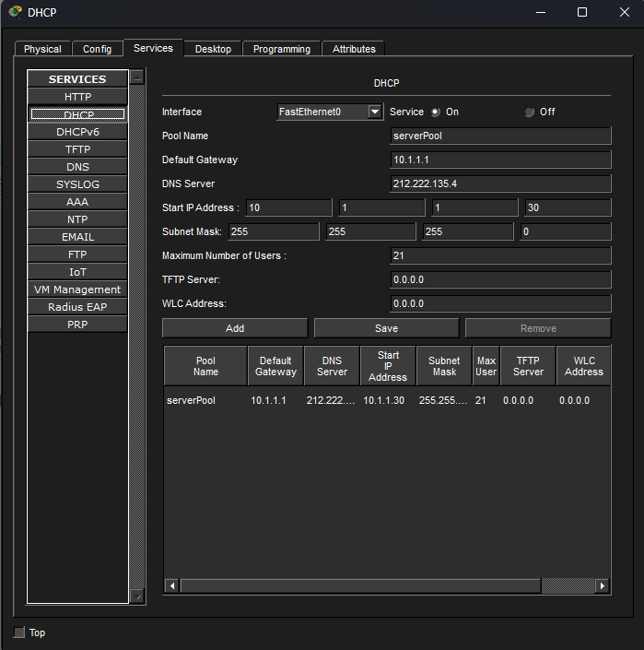Edit Subnet Mask last octet 0
Image resolution: width=644 pixels, height=650 pixels.
(566, 231)
